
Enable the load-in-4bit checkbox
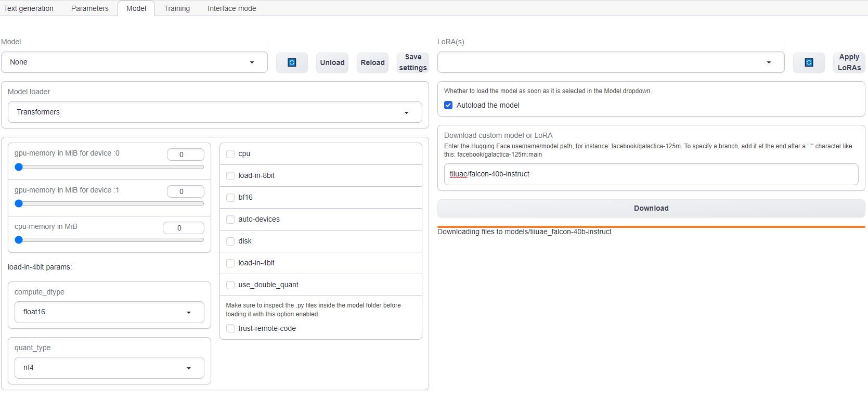[230, 263]
